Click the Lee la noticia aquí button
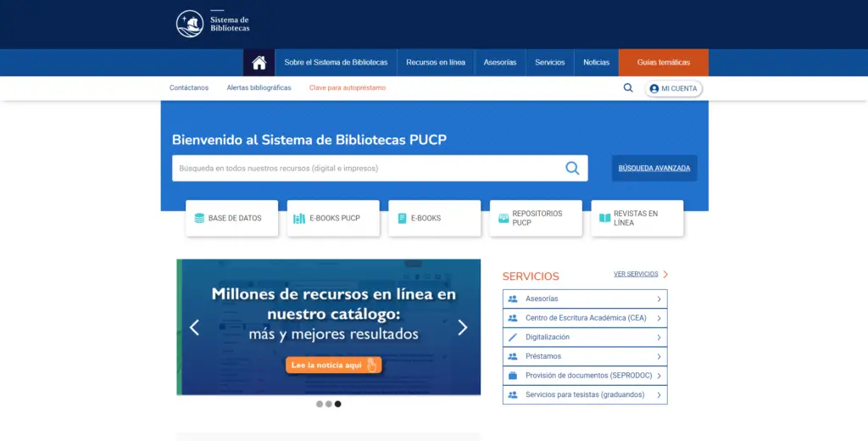The image size is (868, 441). [x=333, y=366]
